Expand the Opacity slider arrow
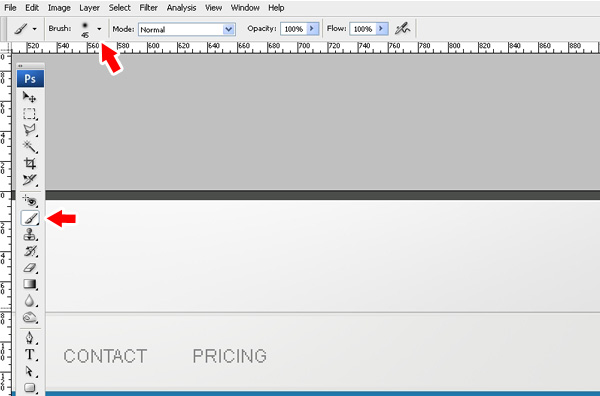The height and width of the screenshot is (396, 600). [312, 29]
